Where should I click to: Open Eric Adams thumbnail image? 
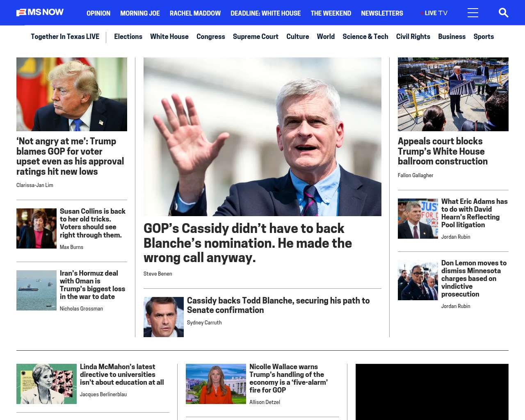tap(418, 219)
